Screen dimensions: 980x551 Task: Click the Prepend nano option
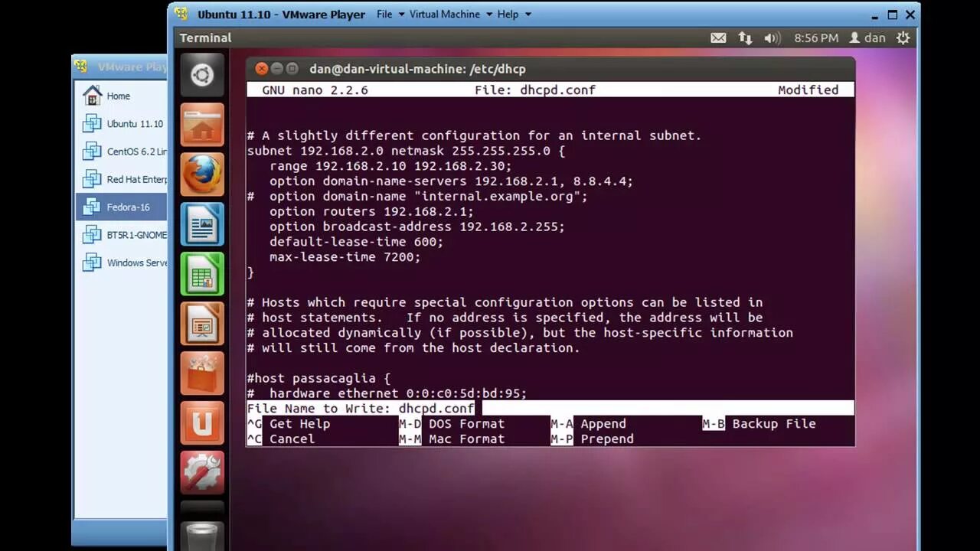592,439
